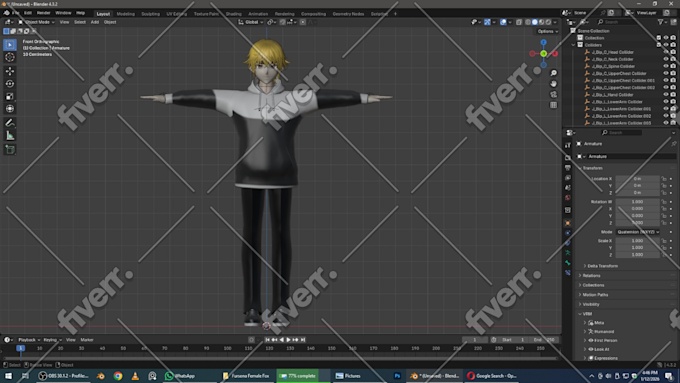Open the Tool properties tab
680x383 pixels.
click(568, 145)
